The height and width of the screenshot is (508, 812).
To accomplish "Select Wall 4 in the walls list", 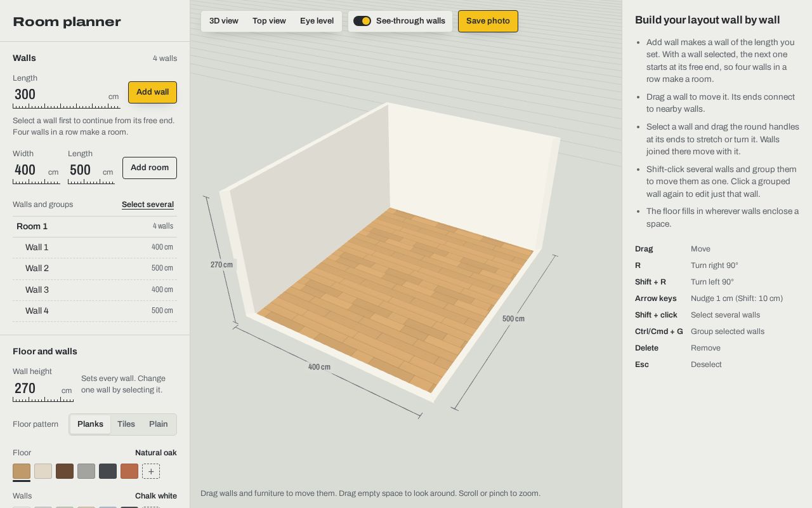I will coord(95,311).
